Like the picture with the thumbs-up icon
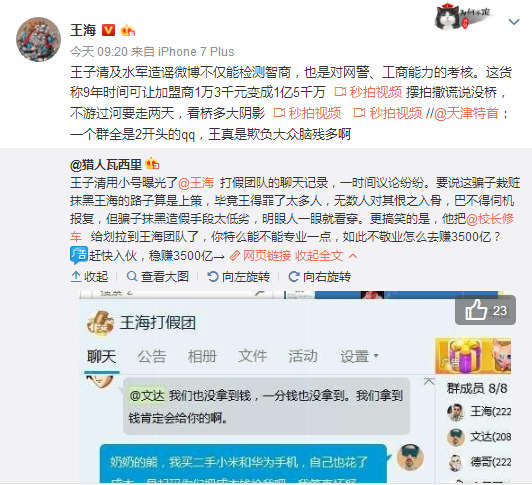 (485, 310)
